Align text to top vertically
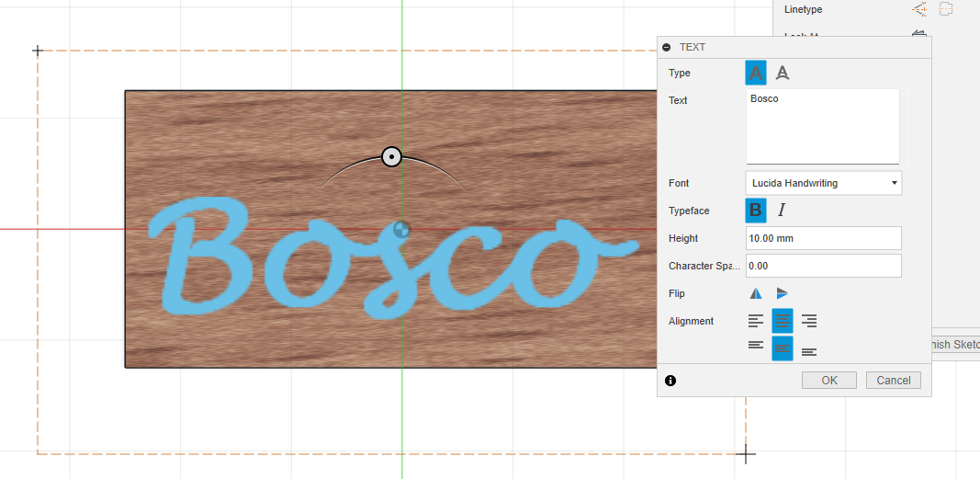The width and height of the screenshot is (980, 479). tap(755, 346)
